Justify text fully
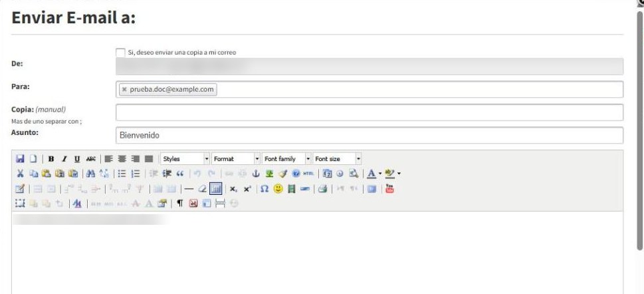Image resolution: width=644 pixels, height=294 pixels. coord(149,159)
